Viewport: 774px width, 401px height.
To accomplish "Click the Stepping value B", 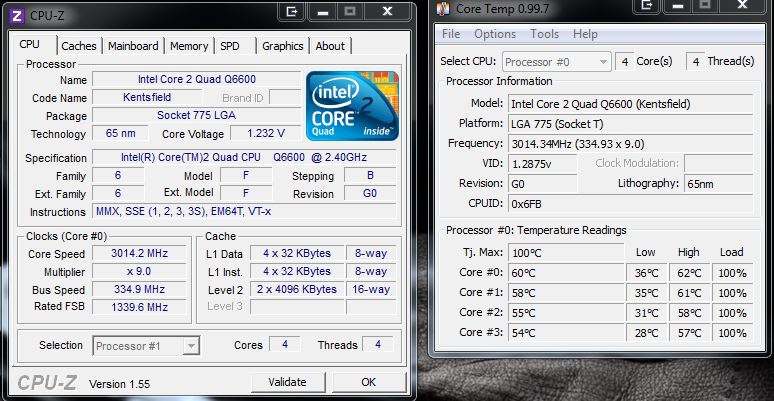I will coord(370,175).
